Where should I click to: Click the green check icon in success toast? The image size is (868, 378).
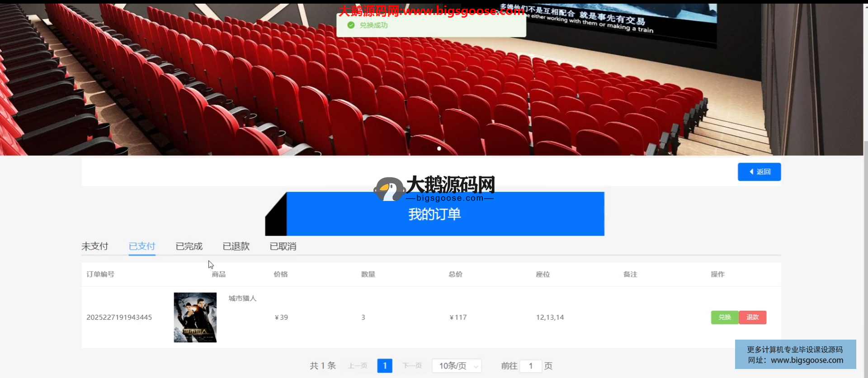[x=351, y=25]
